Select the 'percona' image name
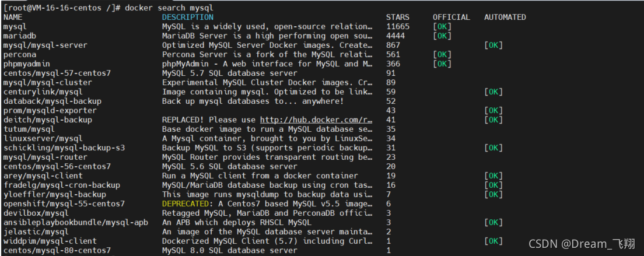This screenshot has width=644, height=256. click(19, 55)
